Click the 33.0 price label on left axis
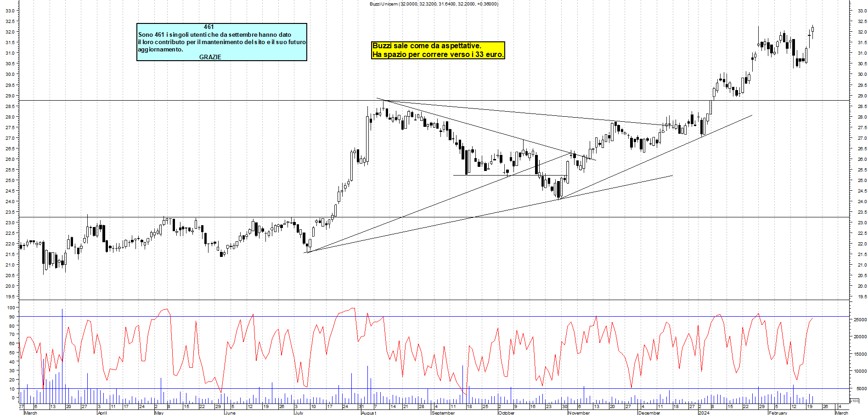The height and width of the screenshot is (415, 868). 11,11
